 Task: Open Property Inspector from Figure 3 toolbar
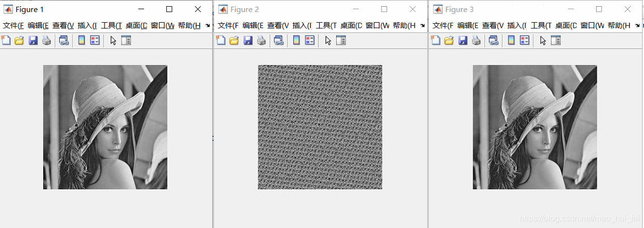coord(555,40)
